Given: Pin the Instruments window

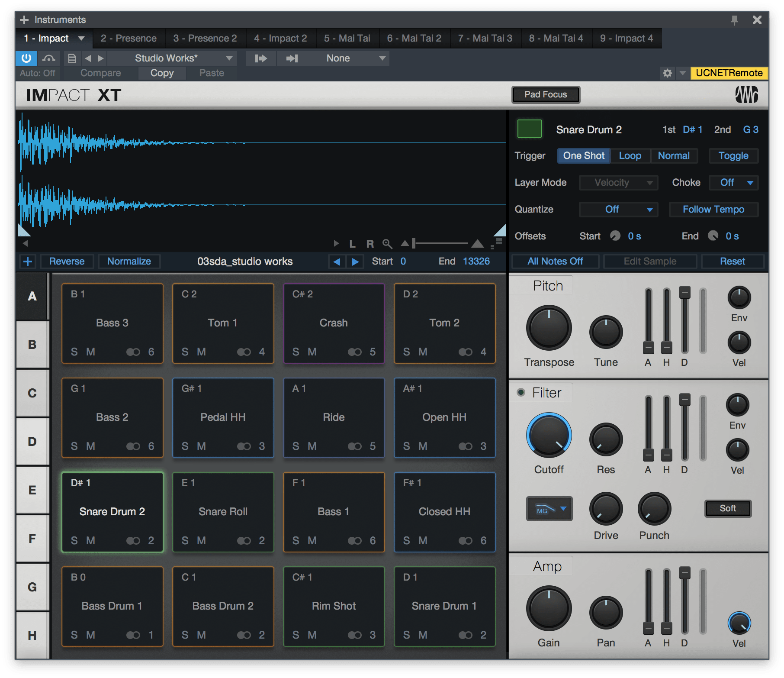Looking at the screenshot, I should point(734,20).
